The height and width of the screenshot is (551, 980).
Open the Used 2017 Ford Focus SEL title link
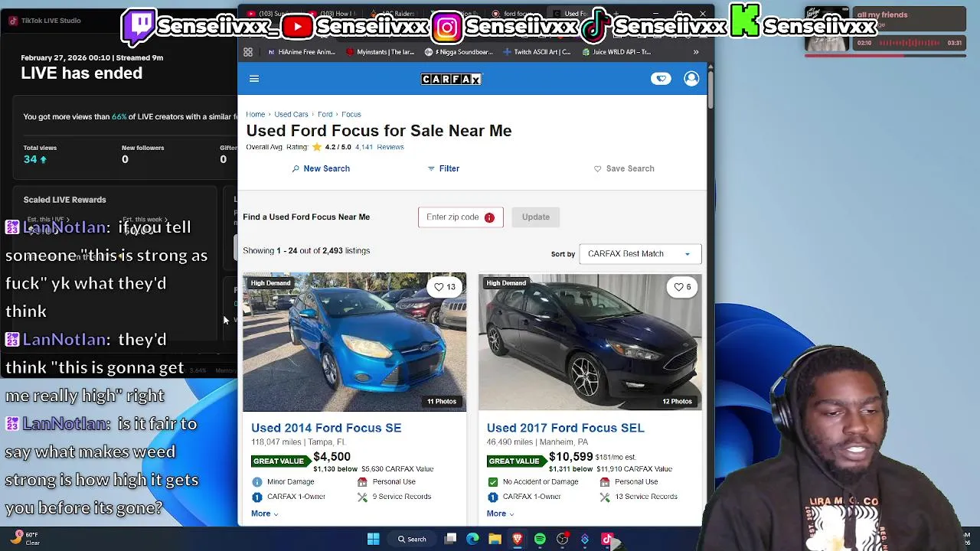click(x=566, y=428)
